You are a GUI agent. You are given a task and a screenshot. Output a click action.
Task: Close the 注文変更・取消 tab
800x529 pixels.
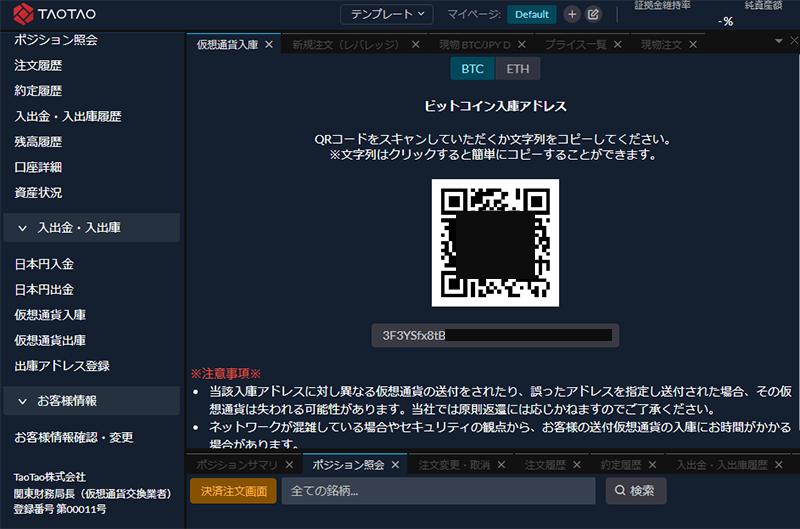(502, 465)
